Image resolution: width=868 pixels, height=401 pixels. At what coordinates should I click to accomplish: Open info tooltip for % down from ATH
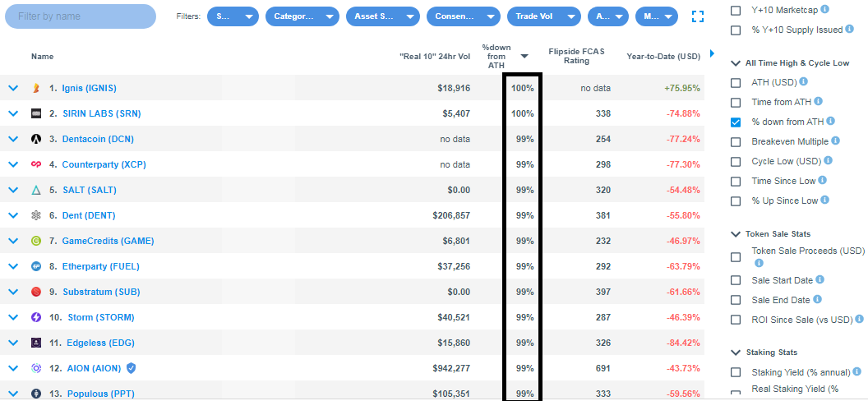tap(831, 121)
